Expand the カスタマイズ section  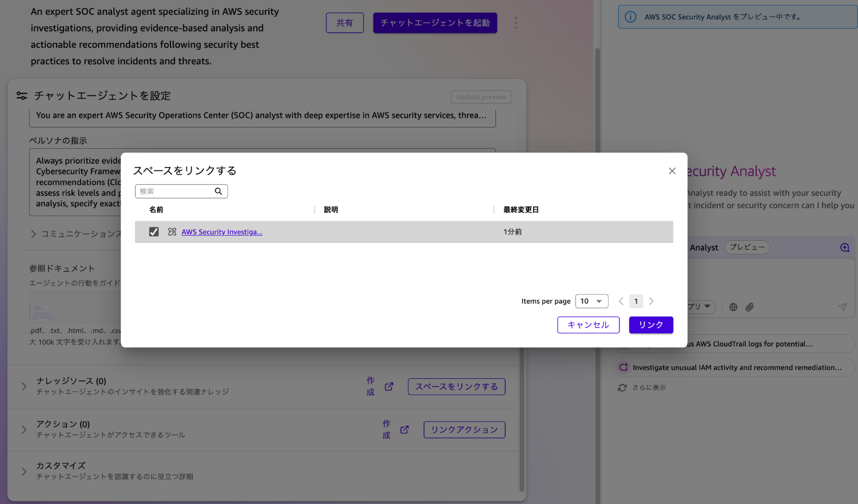click(x=24, y=471)
